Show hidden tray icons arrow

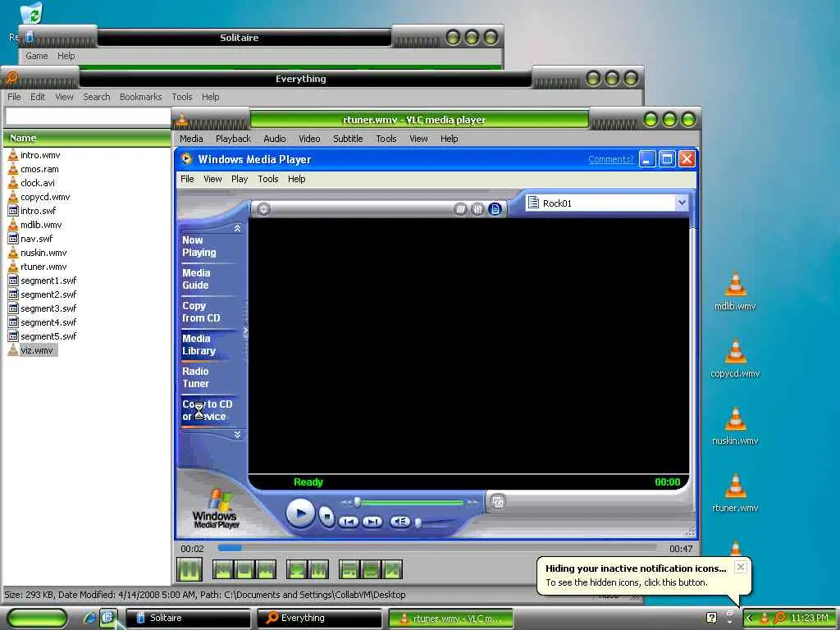pyautogui.click(x=750, y=619)
